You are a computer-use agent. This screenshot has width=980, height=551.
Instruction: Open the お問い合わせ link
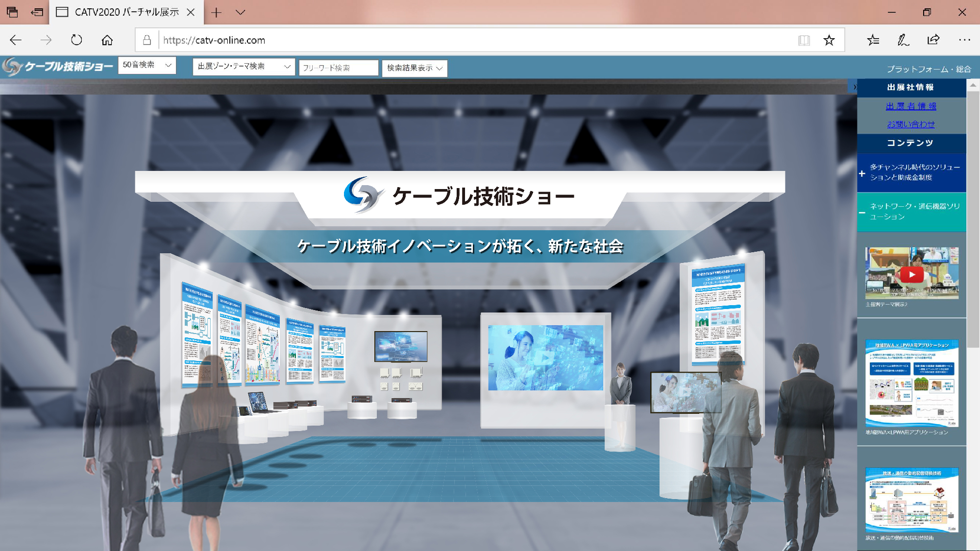coord(911,124)
